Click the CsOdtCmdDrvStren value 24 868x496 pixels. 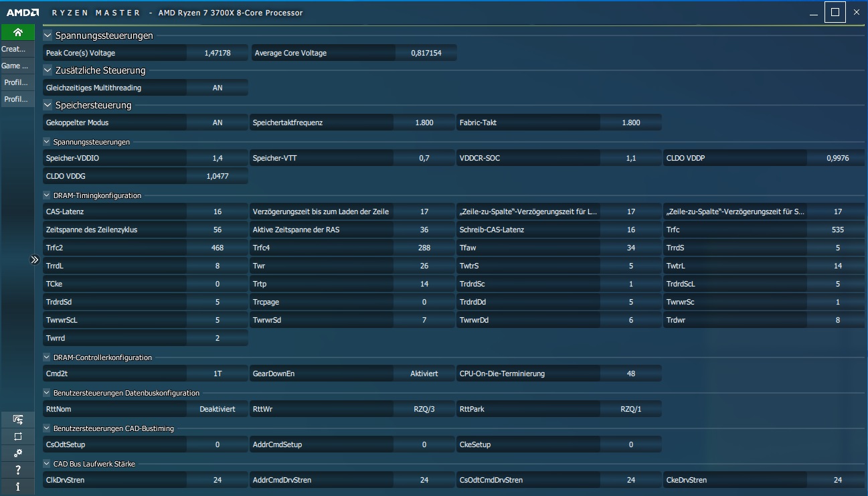coord(631,480)
